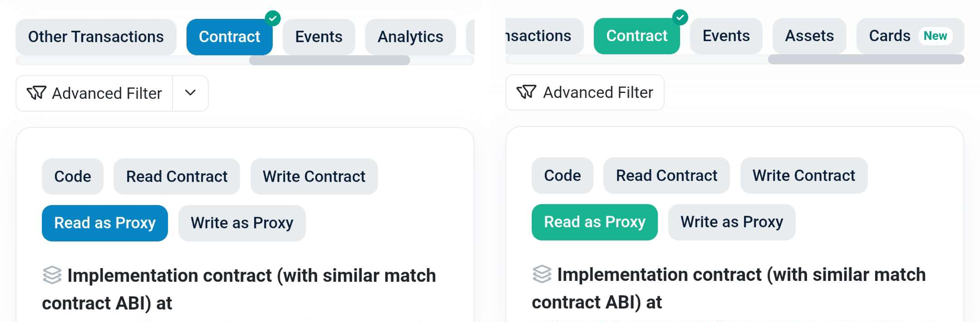This screenshot has height=322, width=980.
Task: Click the filter funnel icon in right panel
Action: (x=526, y=92)
